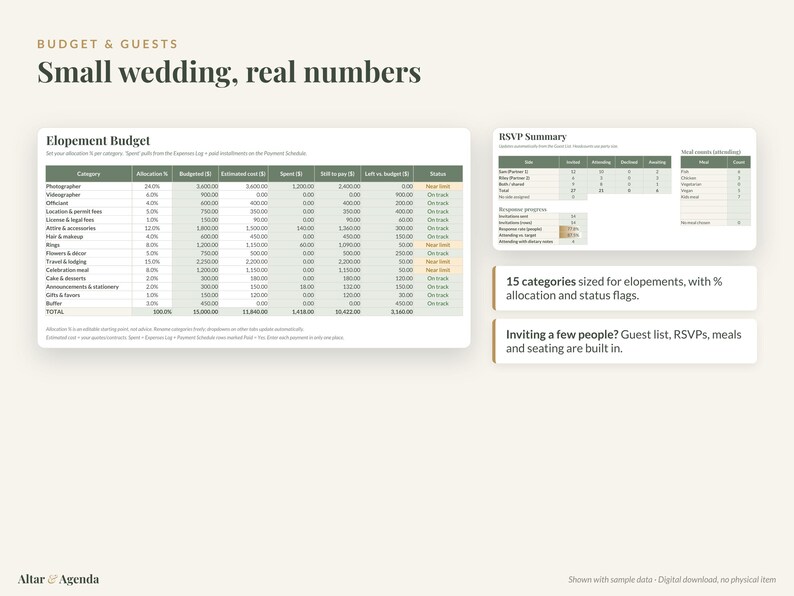Click the Altar & Agenda logo

click(x=58, y=579)
